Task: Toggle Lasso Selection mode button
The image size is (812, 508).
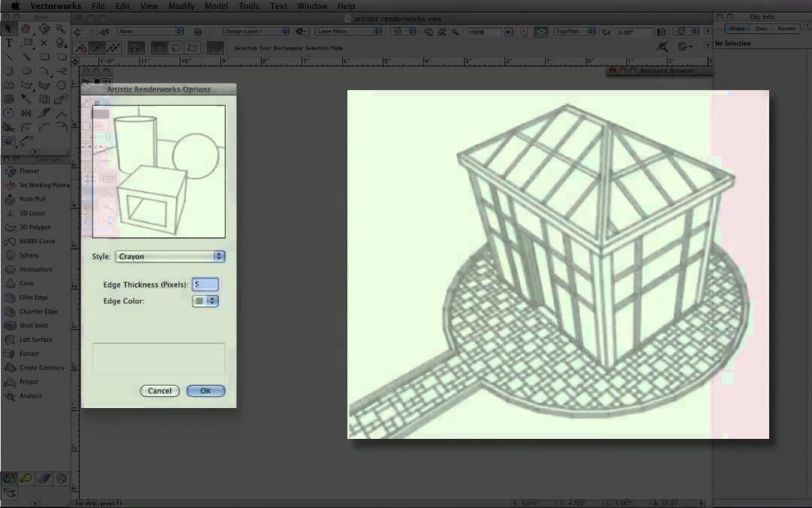Action: [177, 48]
